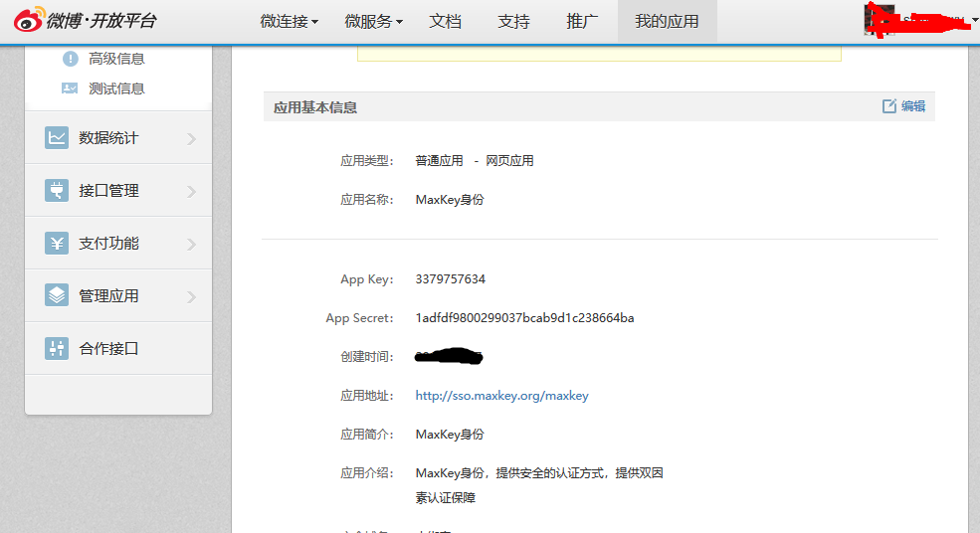This screenshot has height=533, width=980.
Task: Open the sso.maxkey.org application URL link
Action: [x=501, y=396]
